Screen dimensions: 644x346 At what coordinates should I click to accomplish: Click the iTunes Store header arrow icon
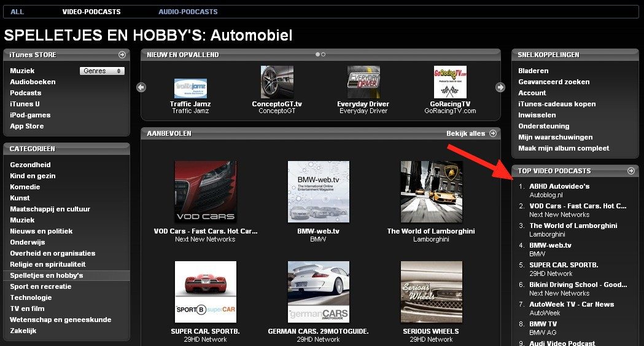(x=122, y=55)
